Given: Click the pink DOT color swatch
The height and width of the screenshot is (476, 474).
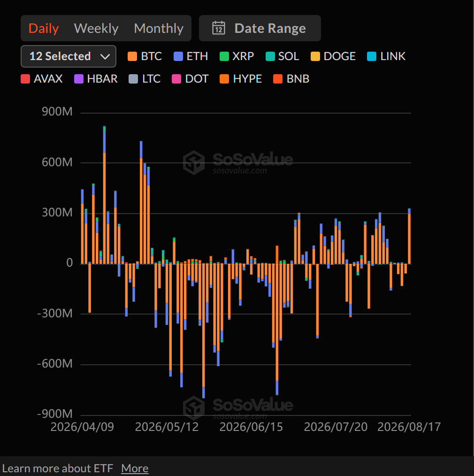Looking at the screenshot, I should 176,79.
